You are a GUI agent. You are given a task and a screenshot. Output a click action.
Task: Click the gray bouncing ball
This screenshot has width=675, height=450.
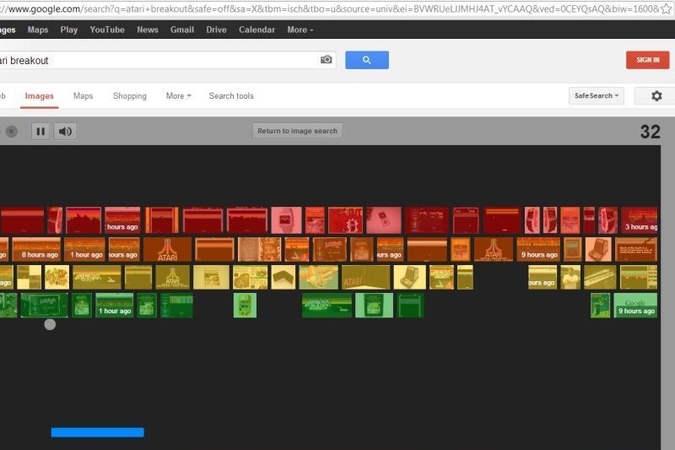coord(50,324)
